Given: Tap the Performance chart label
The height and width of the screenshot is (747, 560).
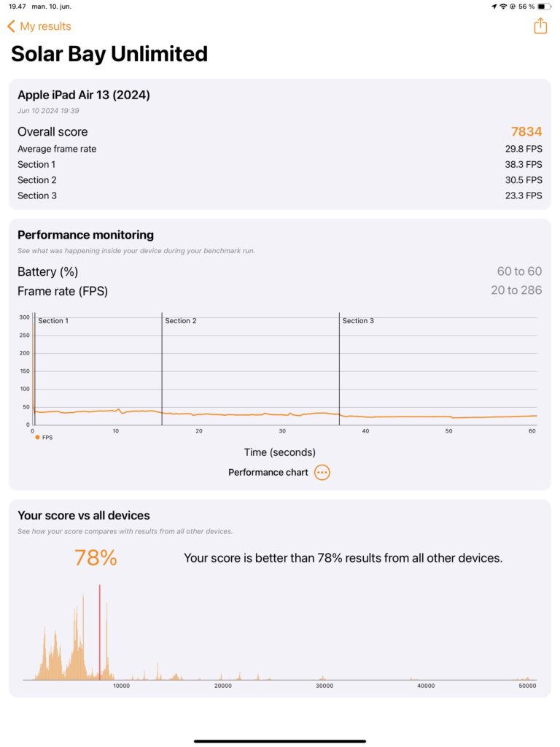Looking at the screenshot, I should coord(268,472).
